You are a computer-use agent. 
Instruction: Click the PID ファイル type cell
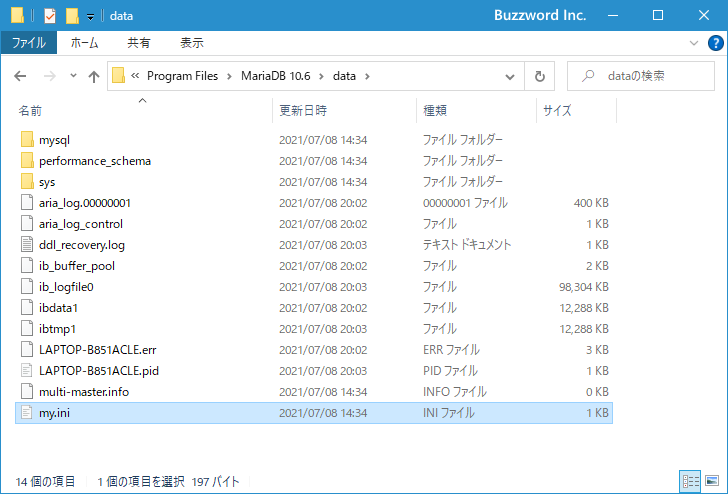tap(450, 370)
